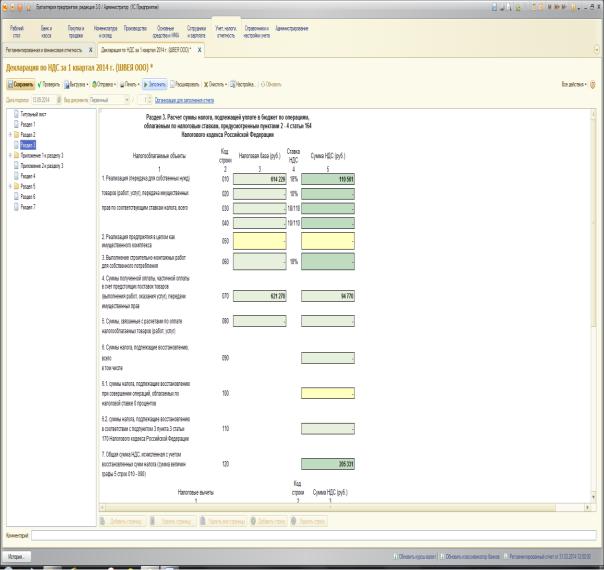Click the form's horizontal scrollbar
This screenshot has height=570, width=604.
[x=343, y=508]
